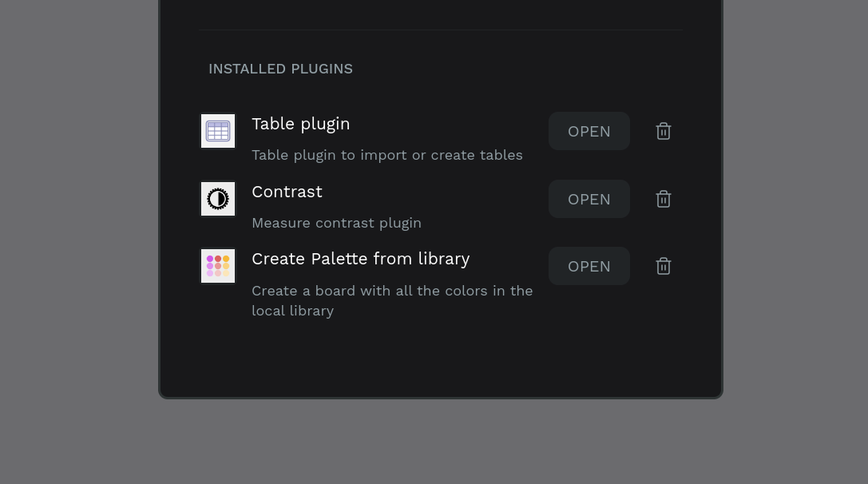
Task: Delete the Table plugin with trash icon
Action: [664, 131]
